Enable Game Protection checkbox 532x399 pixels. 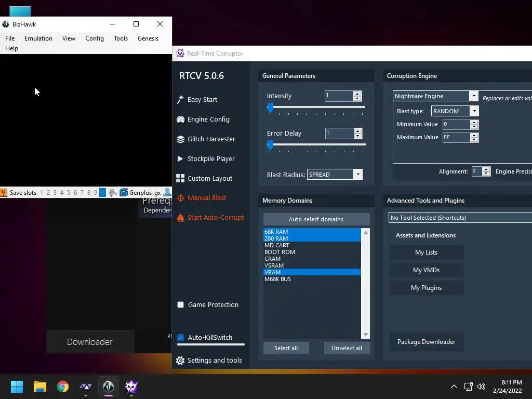[180, 304]
